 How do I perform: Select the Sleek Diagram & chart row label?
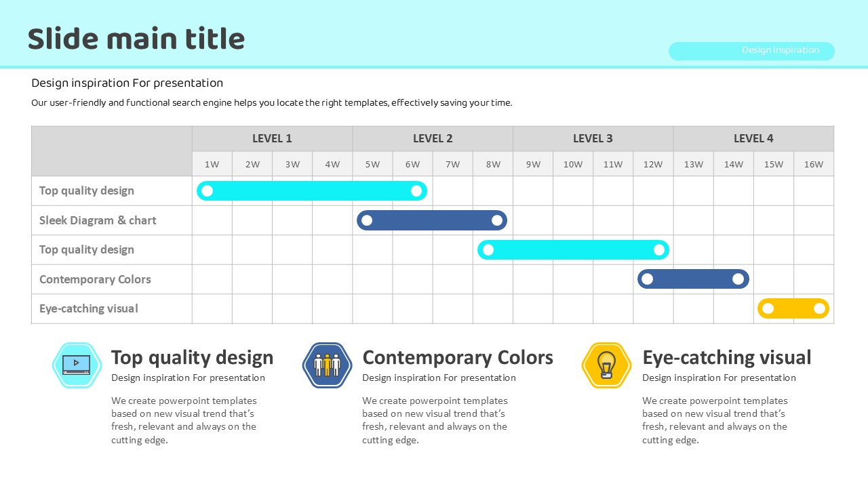tap(98, 220)
